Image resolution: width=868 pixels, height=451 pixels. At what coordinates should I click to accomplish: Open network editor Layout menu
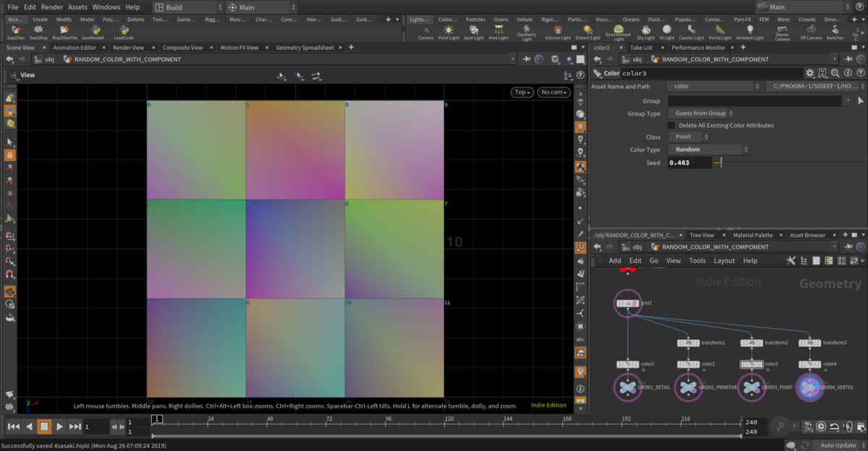click(x=724, y=261)
